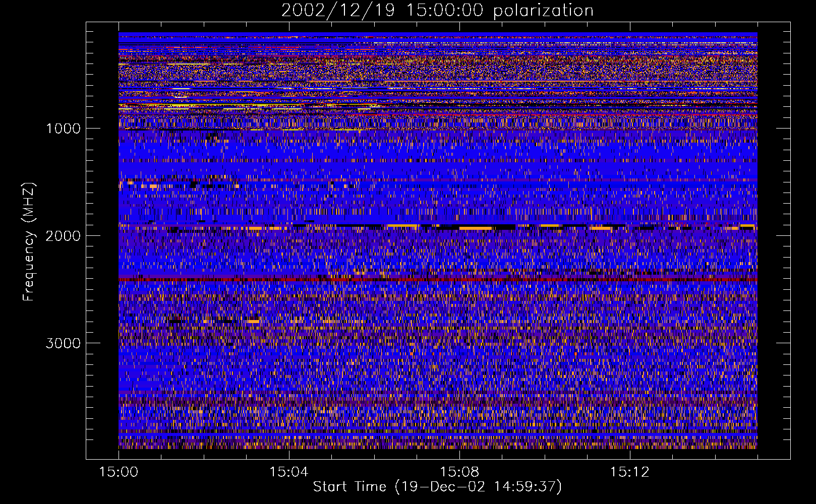Click the 15:08 time tick label
The height and width of the screenshot is (504, 816).
(x=459, y=472)
